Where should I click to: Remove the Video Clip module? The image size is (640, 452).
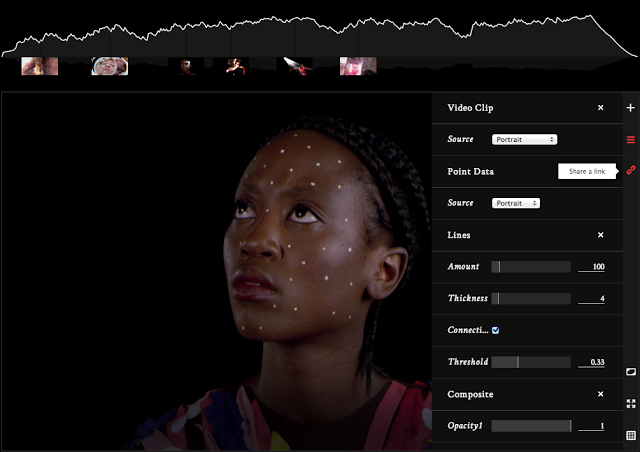pos(600,107)
